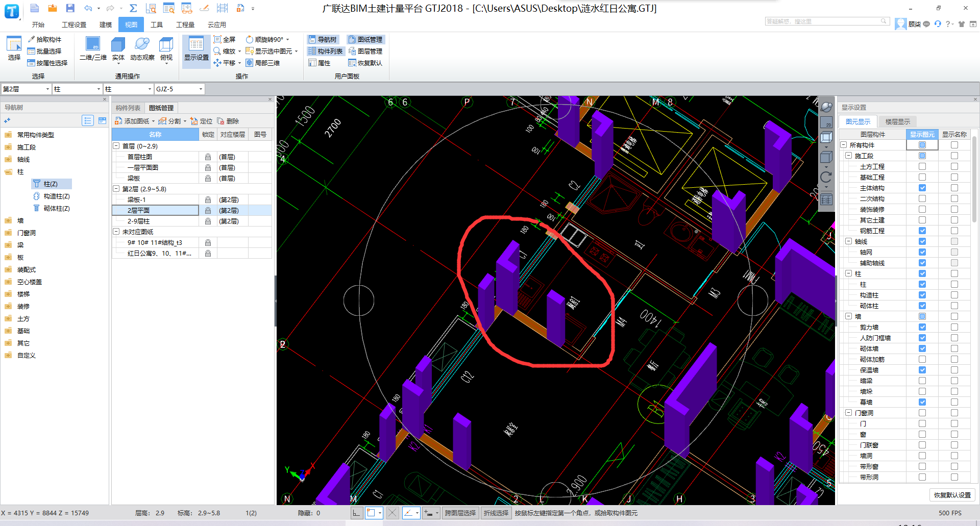Open the 属性 properties panel
This screenshot has width=980, height=526.
(x=320, y=63)
